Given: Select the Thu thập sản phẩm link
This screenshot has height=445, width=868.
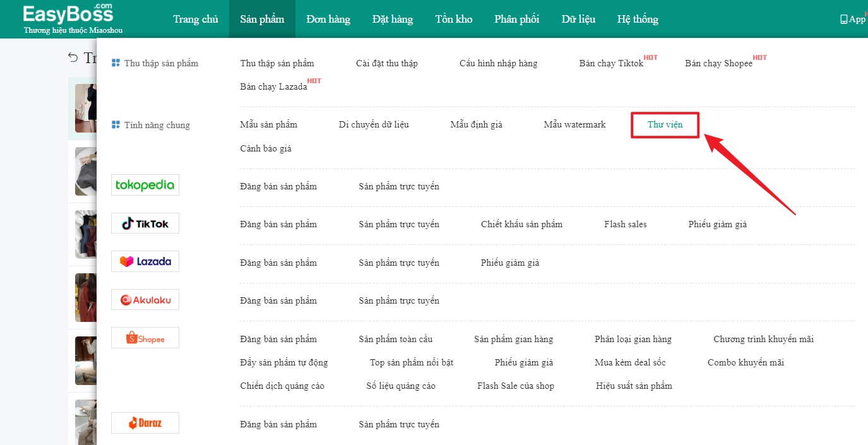Looking at the screenshot, I should pos(277,63).
